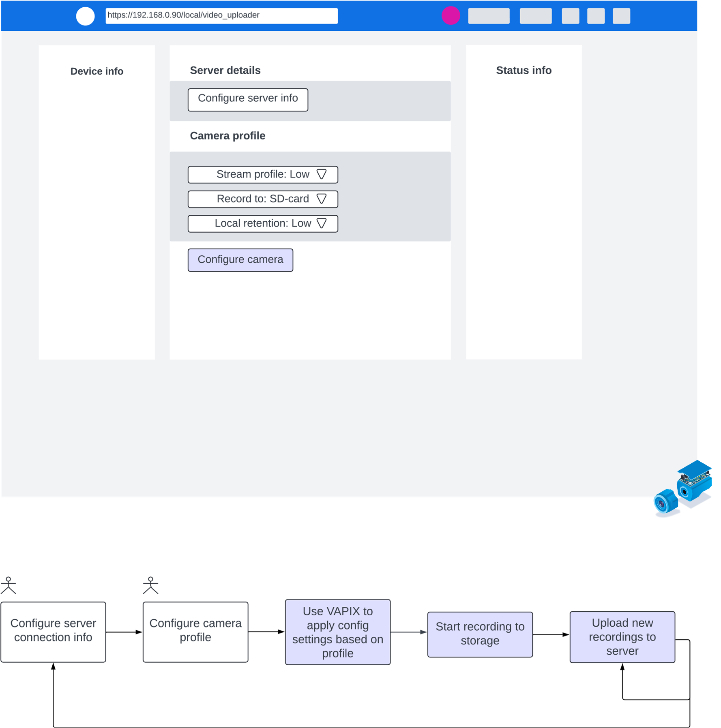The height and width of the screenshot is (728, 721).
Task: Select the Configure server connection info box
Action: click(x=53, y=632)
